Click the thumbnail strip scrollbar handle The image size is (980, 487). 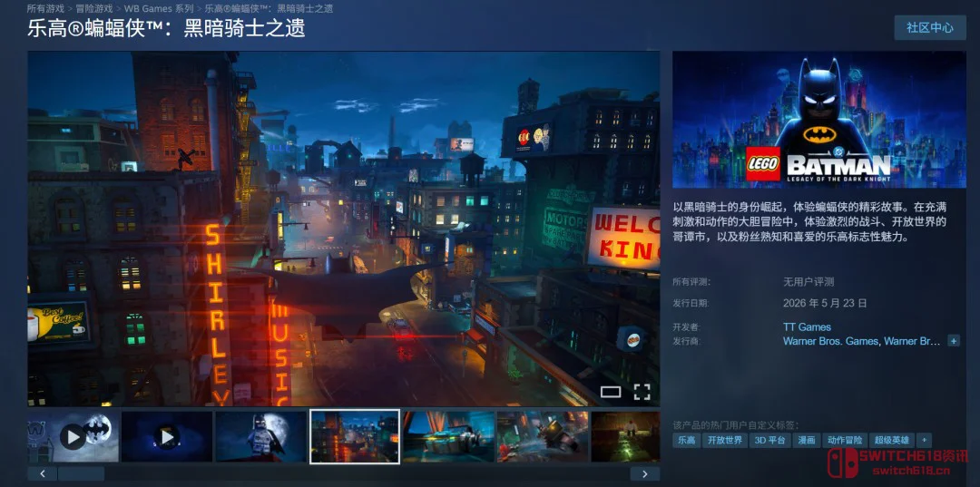pos(82,474)
